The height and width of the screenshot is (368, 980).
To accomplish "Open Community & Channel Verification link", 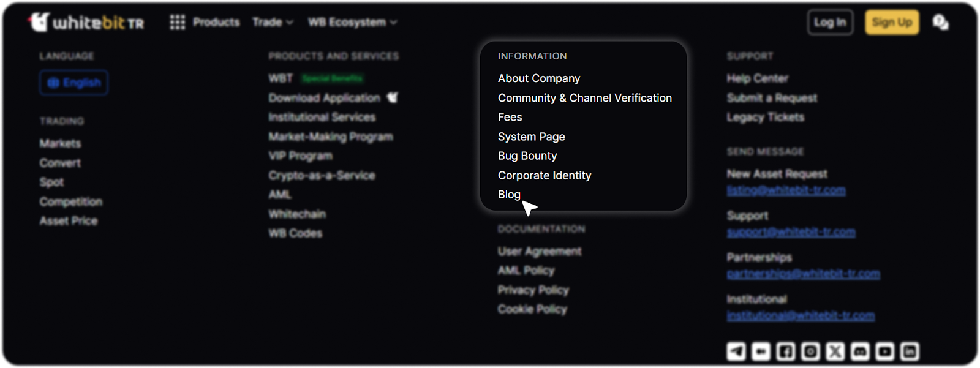I will tap(584, 98).
